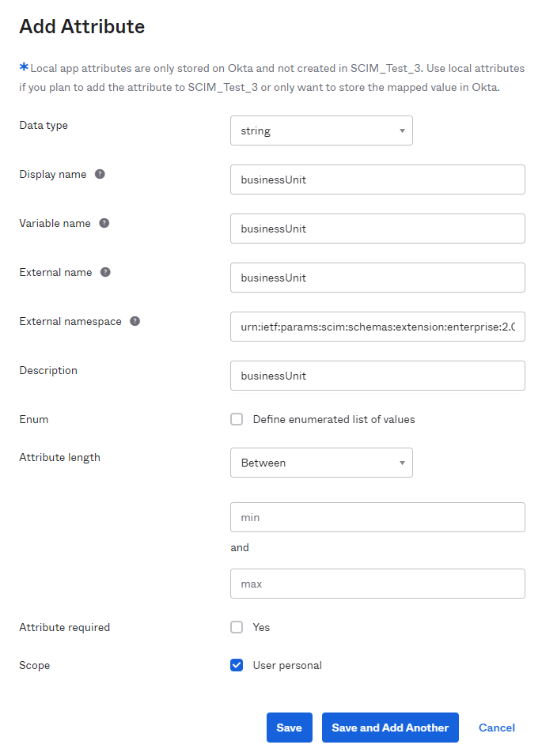Screen dimensions: 542x756
Task: Check the Attribute required Yes checkbox
Action: coord(237,627)
